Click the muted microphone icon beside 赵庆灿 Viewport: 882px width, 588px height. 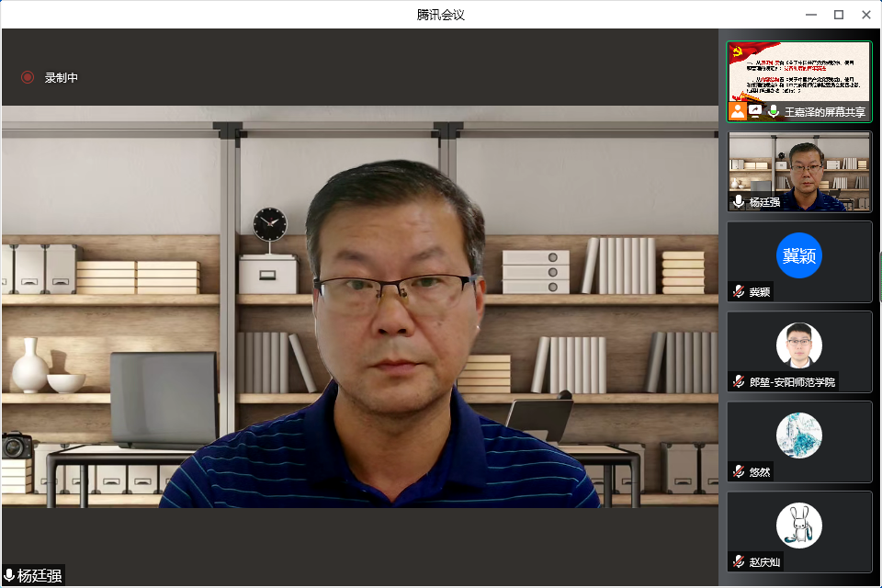(x=739, y=561)
